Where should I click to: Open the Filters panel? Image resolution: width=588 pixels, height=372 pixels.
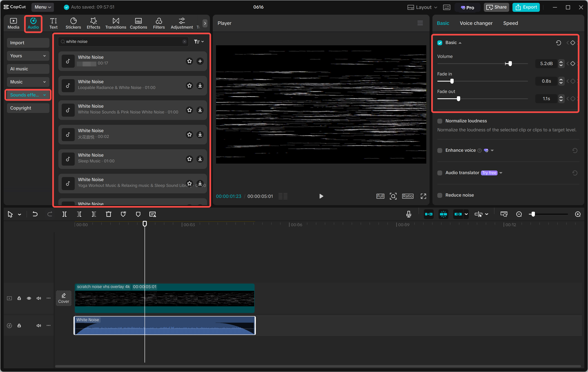click(x=159, y=23)
